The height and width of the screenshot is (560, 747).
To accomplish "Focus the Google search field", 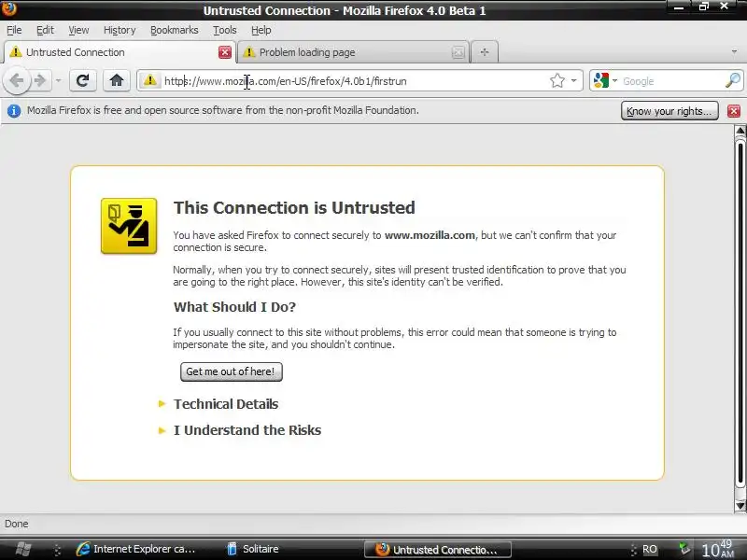I will (671, 81).
